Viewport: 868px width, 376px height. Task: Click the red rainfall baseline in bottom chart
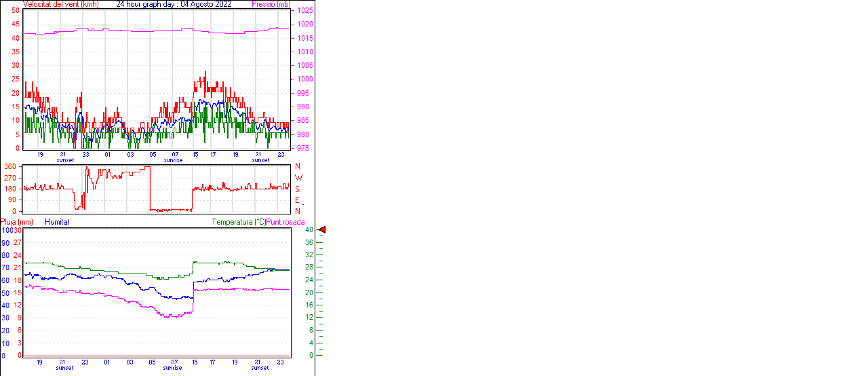tap(156, 356)
